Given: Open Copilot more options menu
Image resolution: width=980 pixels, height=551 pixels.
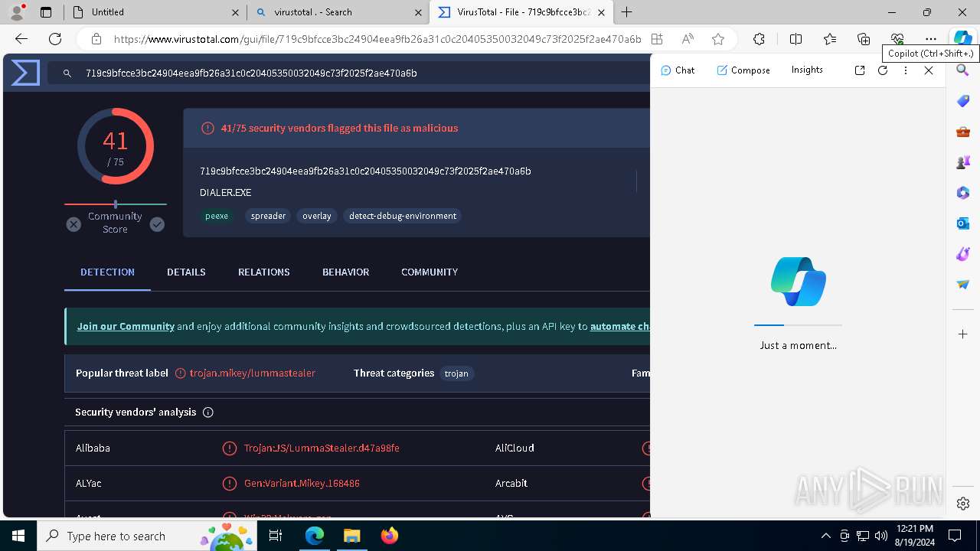Looking at the screenshot, I should [x=906, y=70].
